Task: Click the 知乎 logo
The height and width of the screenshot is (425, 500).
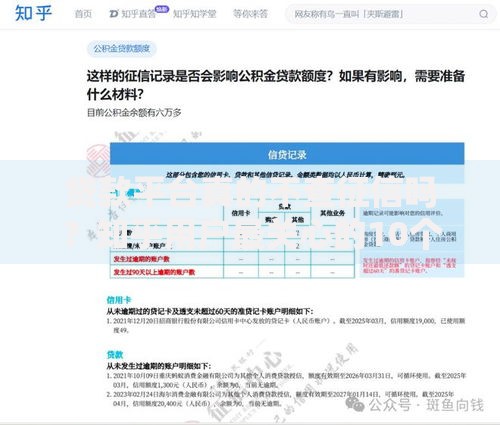Action: 33,13
